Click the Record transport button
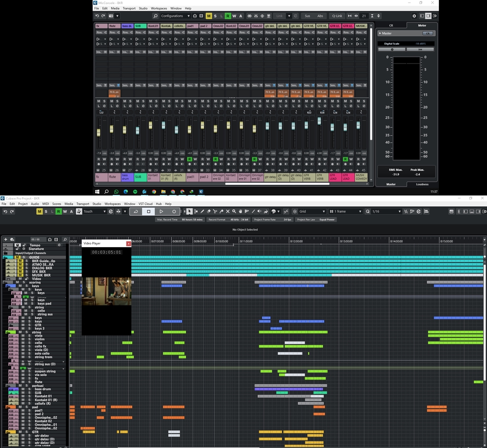Viewport: 487px width, 448px height. point(174,212)
